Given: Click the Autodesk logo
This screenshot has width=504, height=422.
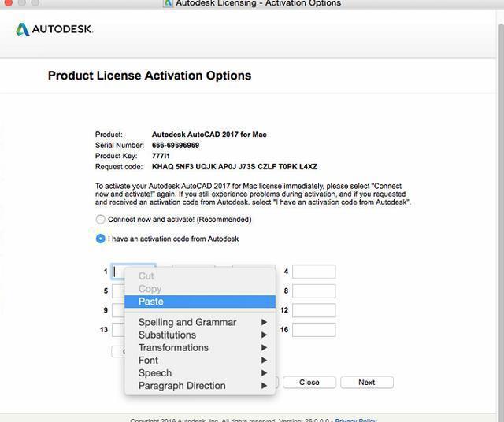Looking at the screenshot, I should [x=54, y=29].
